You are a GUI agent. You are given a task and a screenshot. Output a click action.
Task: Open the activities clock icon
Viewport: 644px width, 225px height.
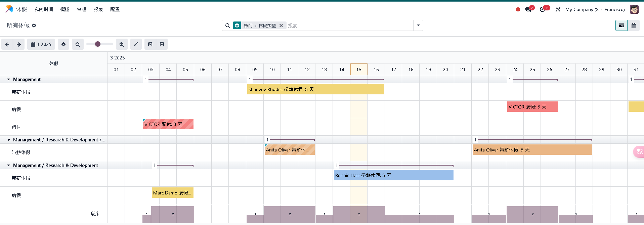[543, 9]
